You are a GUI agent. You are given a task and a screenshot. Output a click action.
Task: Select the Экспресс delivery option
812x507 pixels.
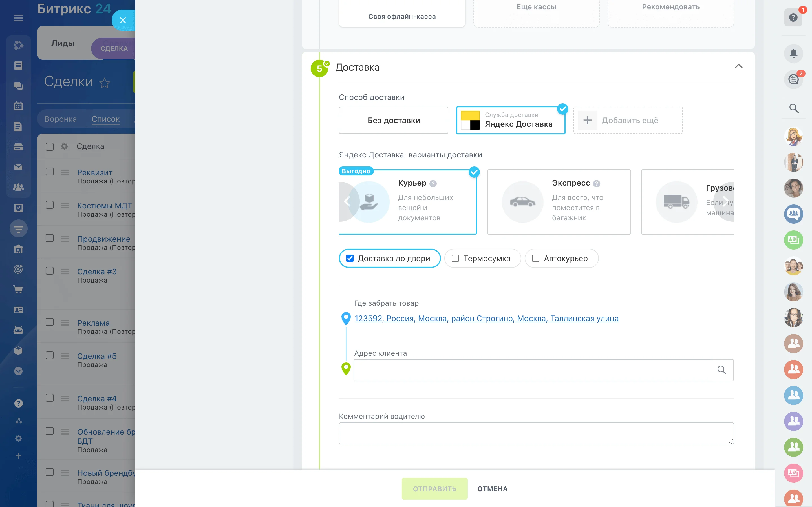point(558,201)
